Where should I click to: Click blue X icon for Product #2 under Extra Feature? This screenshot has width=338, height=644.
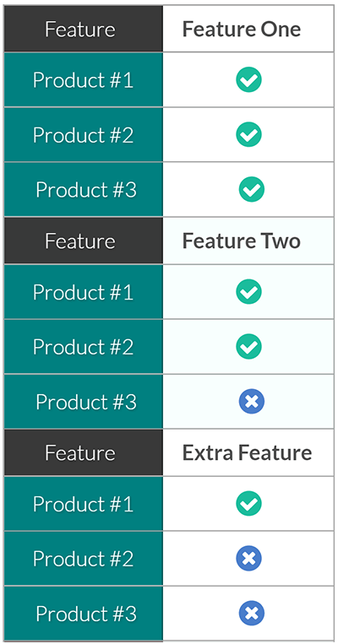click(x=248, y=558)
